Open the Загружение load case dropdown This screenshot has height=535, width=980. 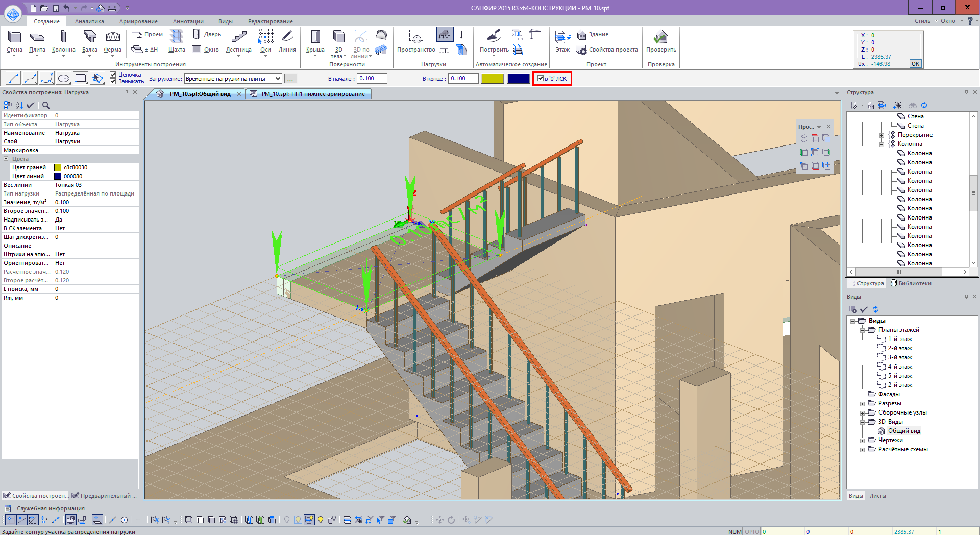(278, 79)
